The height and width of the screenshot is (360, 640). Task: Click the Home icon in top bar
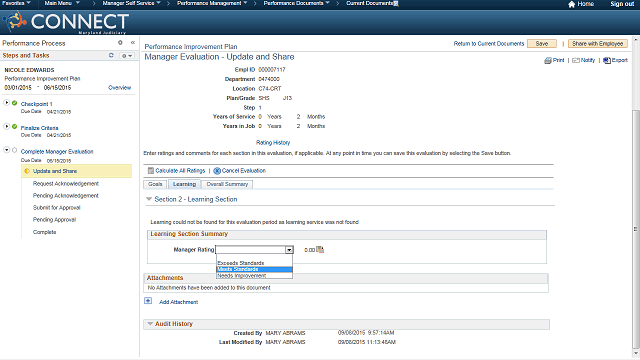click(571, 4)
